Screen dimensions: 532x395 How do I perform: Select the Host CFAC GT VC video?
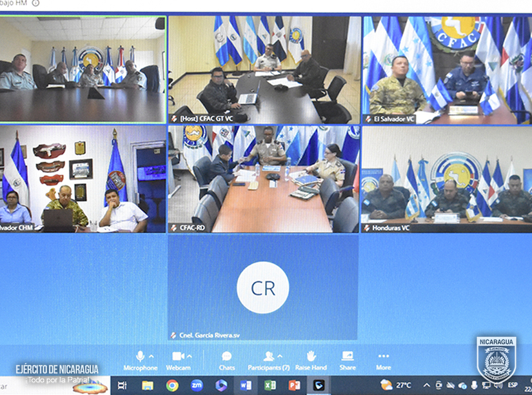263,70
